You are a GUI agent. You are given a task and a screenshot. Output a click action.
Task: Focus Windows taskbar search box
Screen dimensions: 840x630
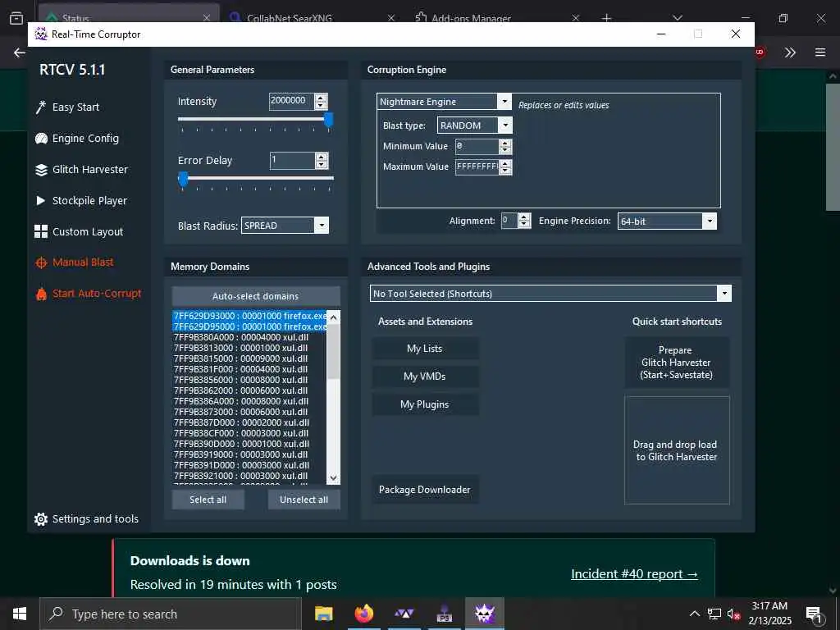tap(171, 614)
